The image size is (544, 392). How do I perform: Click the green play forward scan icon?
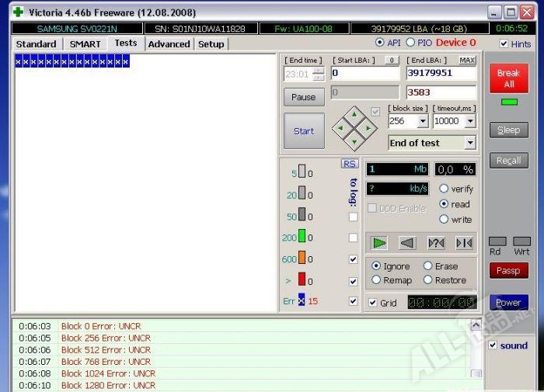[379, 243]
